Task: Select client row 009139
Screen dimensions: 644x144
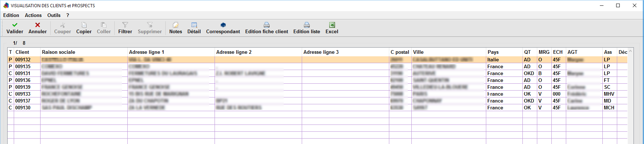Action: click(x=317, y=87)
